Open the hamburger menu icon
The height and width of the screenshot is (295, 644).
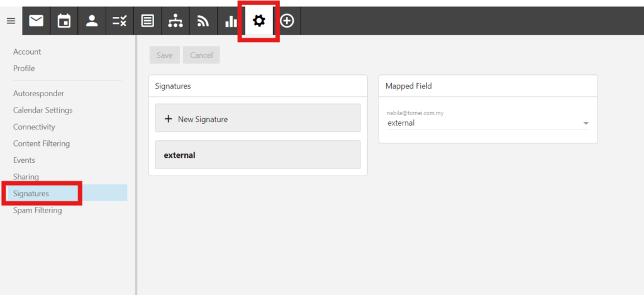(x=11, y=21)
